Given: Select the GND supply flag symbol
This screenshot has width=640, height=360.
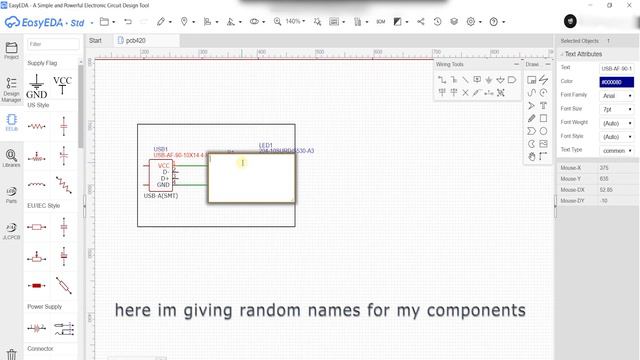Looking at the screenshot, I should click(x=37, y=86).
